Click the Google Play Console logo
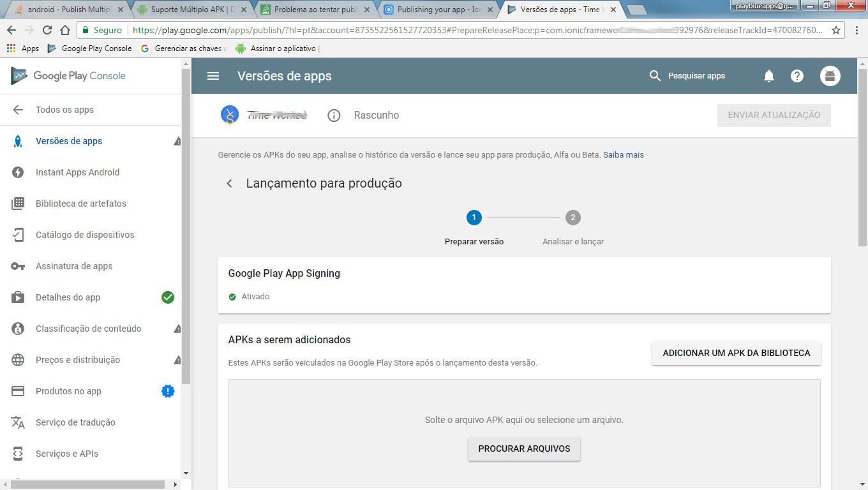 [68, 76]
